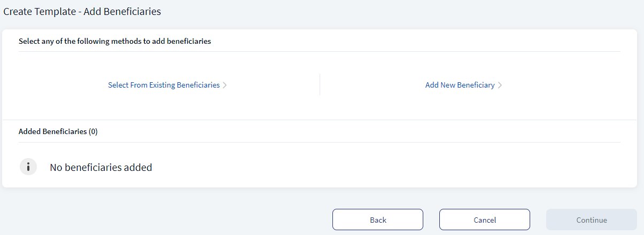Click the Create Template - Add Beneficiaries title
The height and width of the screenshot is (235, 644).
(82, 11)
